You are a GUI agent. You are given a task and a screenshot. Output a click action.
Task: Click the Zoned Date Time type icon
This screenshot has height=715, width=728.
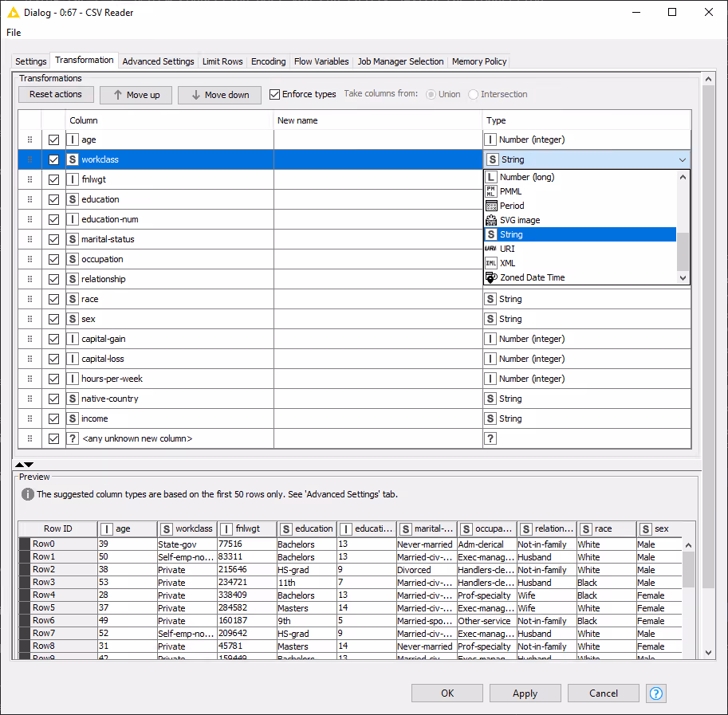tap(490, 277)
